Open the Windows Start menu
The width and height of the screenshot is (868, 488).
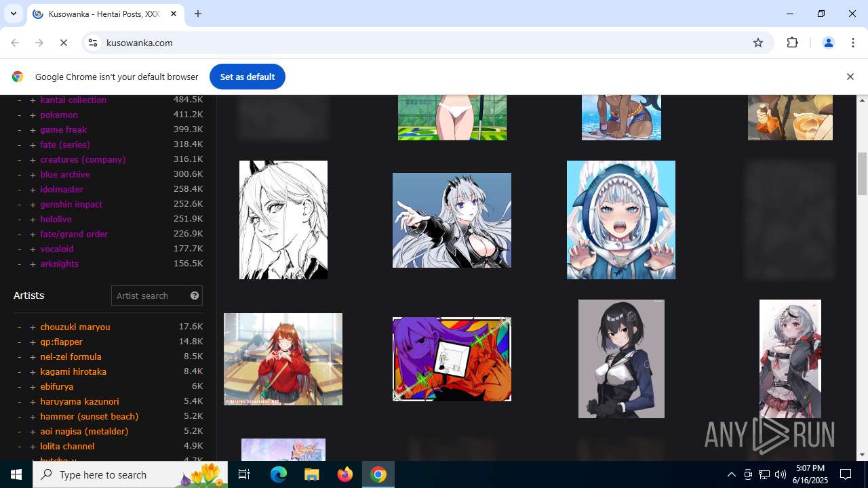point(16,474)
